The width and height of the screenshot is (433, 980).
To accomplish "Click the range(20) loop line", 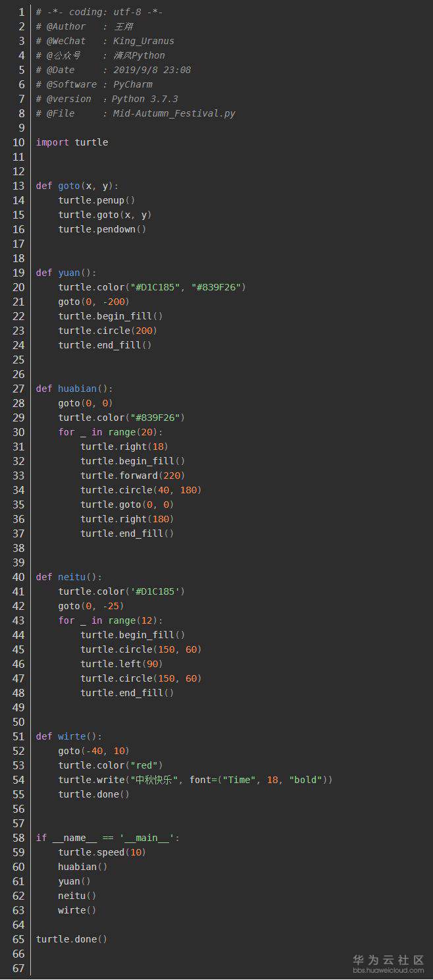I will click(x=110, y=432).
